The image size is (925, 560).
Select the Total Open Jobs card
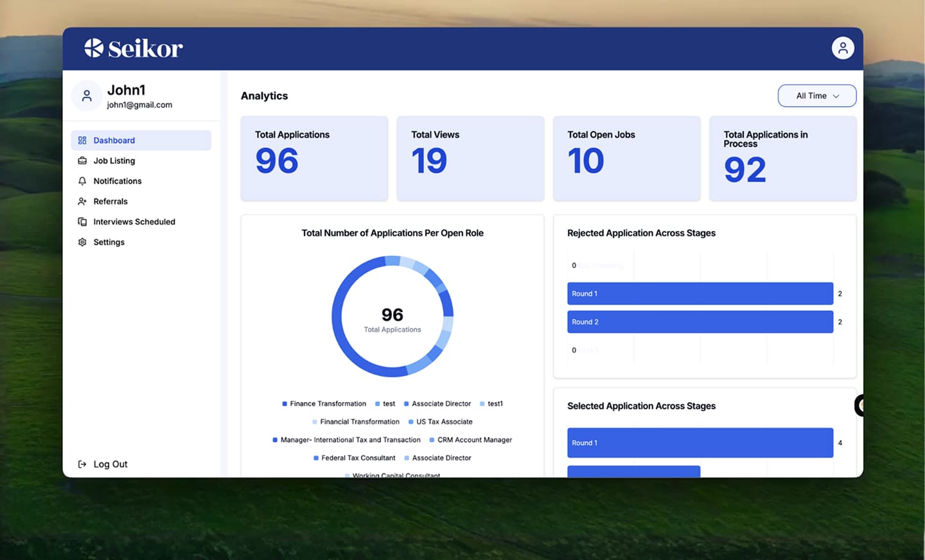(626, 159)
